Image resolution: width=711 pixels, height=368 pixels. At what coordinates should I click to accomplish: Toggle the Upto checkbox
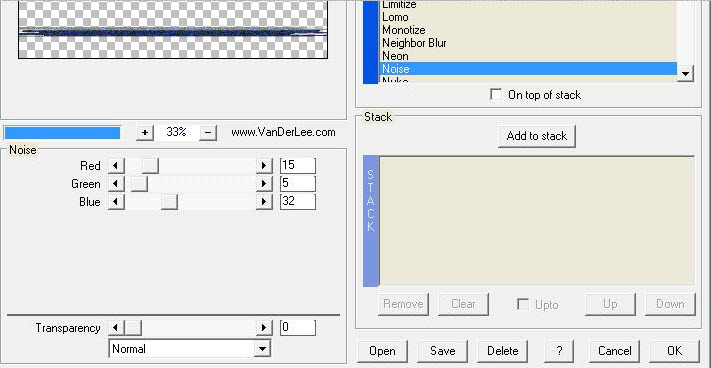click(x=523, y=304)
